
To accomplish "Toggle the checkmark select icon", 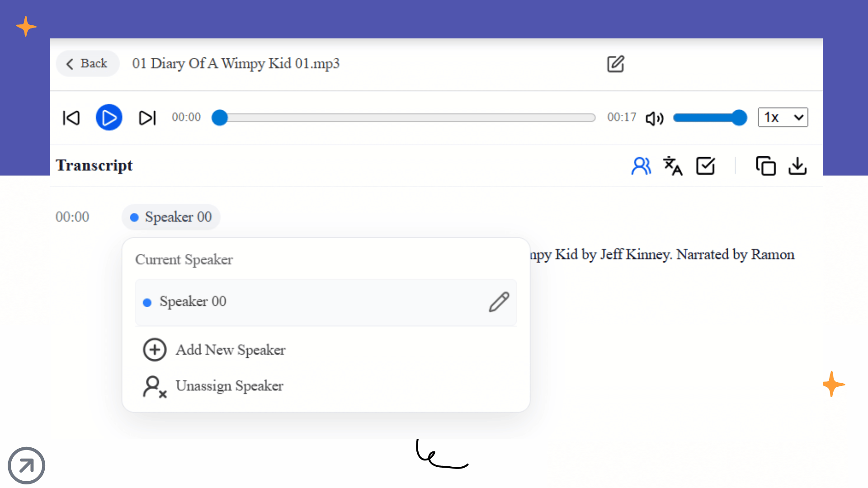I will tap(705, 166).
